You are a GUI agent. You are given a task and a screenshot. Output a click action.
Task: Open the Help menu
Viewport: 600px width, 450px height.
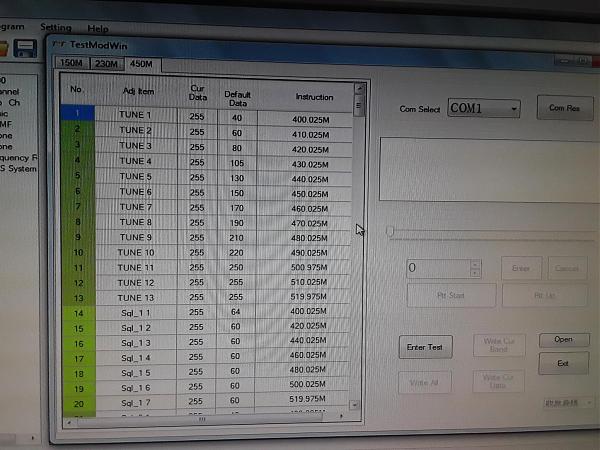click(x=98, y=29)
